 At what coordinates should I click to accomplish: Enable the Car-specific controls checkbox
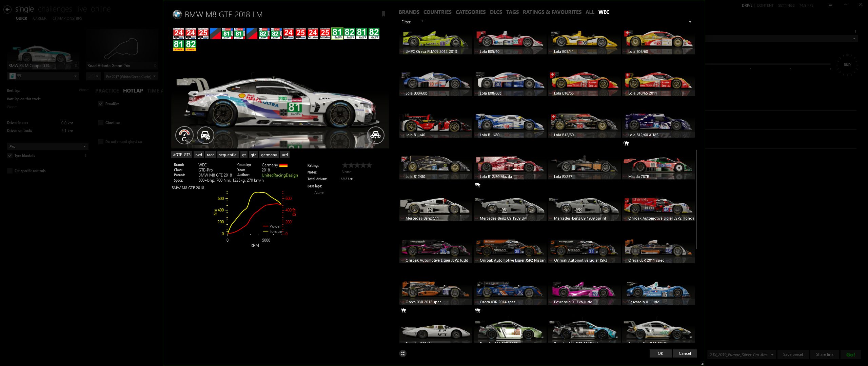click(x=10, y=171)
